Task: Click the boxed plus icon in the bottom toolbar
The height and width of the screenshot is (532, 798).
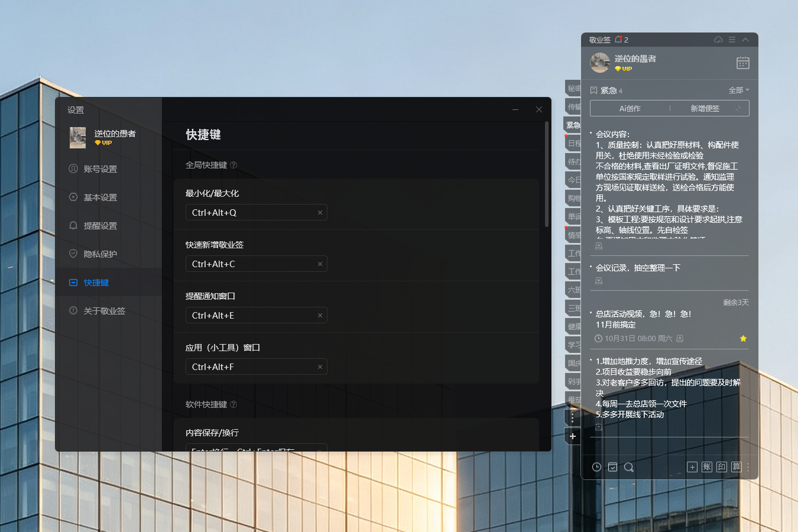Action: tap(692, 467)
